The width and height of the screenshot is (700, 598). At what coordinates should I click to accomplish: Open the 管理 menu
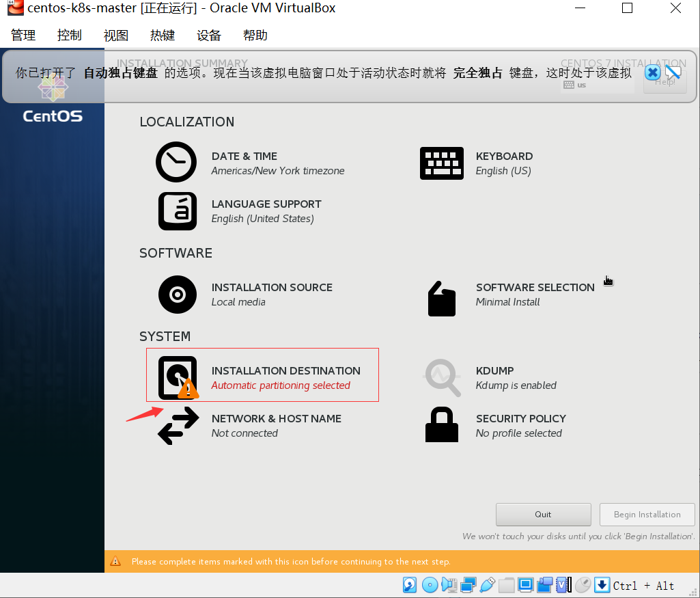coord(23,35)
